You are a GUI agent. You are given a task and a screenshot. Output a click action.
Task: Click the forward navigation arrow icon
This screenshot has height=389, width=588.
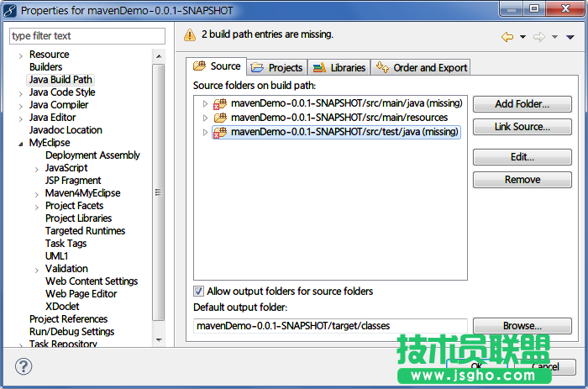(539, 37)
